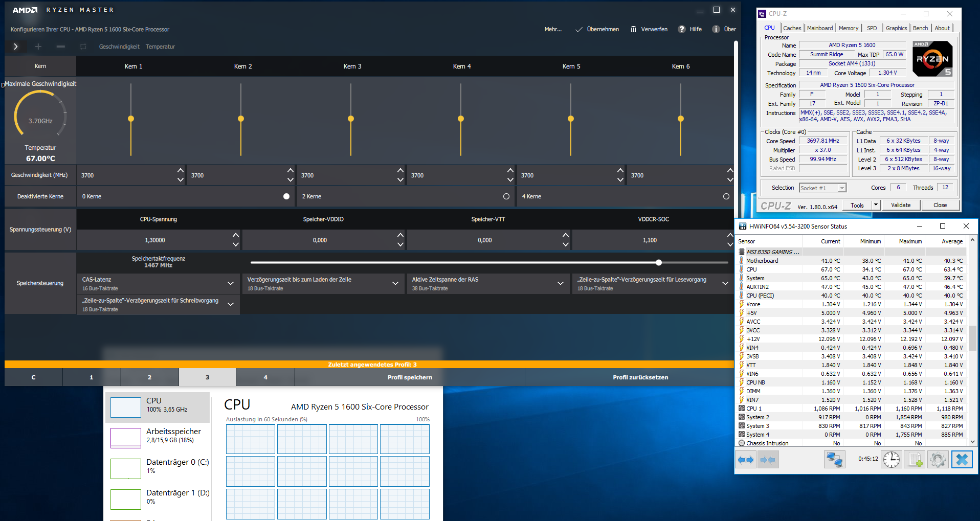
Task: Open the network monitors icon in HWiNFO
Action: pyautogui.click(x=834, y=460)
